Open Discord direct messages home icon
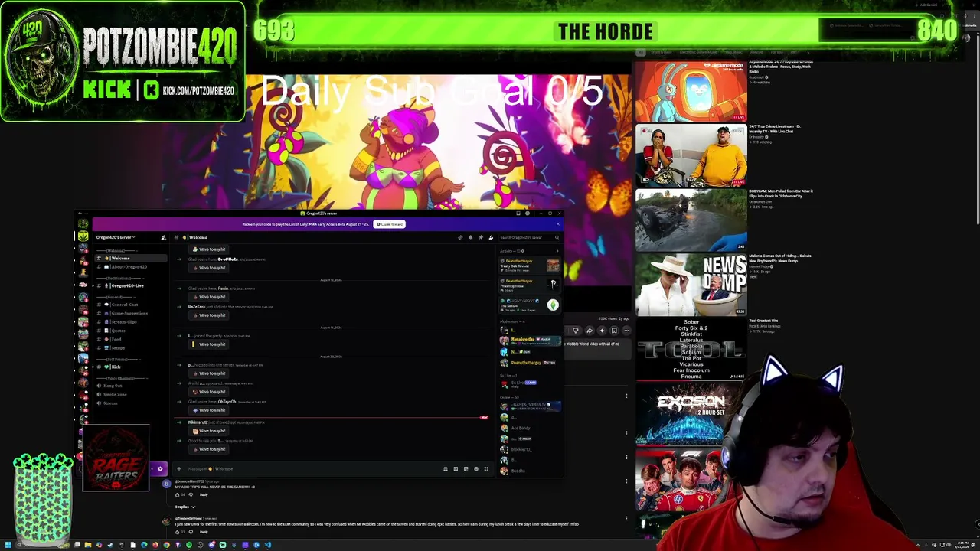The width and height of the screenshot is (980, 551). pos(83,223)
